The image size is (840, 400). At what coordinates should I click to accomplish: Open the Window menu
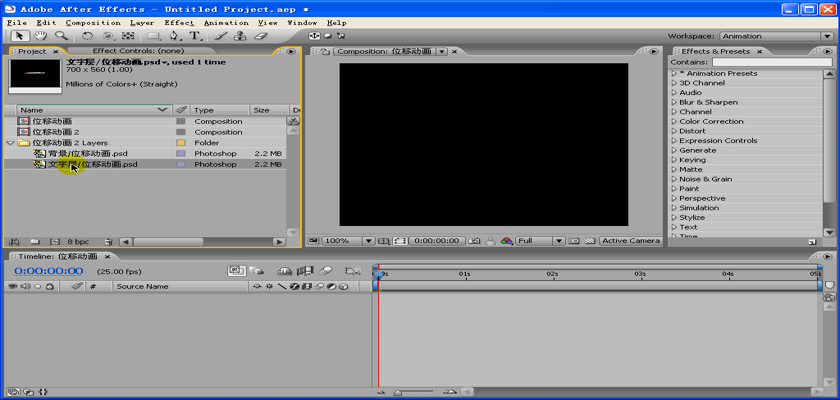coord(302,23)
